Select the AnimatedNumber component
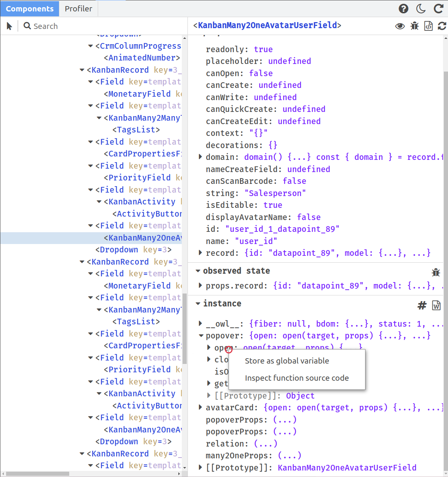Image resolution: width=448 pixels, height=477 pixels. point(142,58)
